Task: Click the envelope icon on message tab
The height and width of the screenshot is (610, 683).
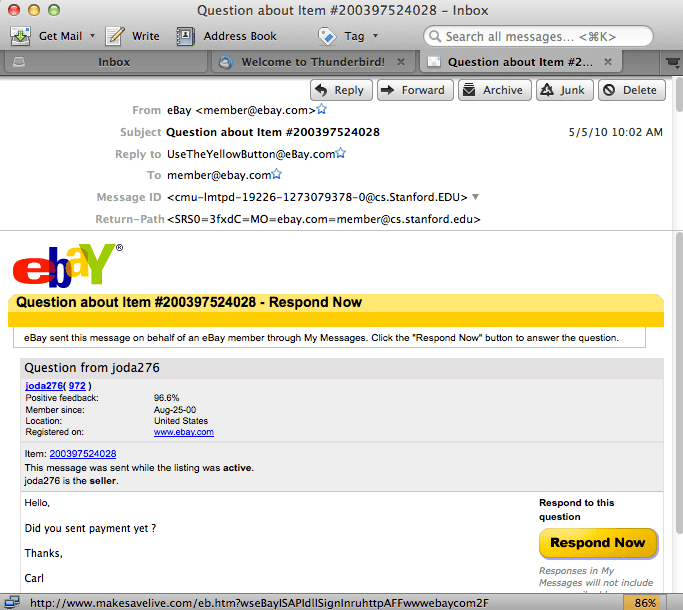Action: point(434,62)
